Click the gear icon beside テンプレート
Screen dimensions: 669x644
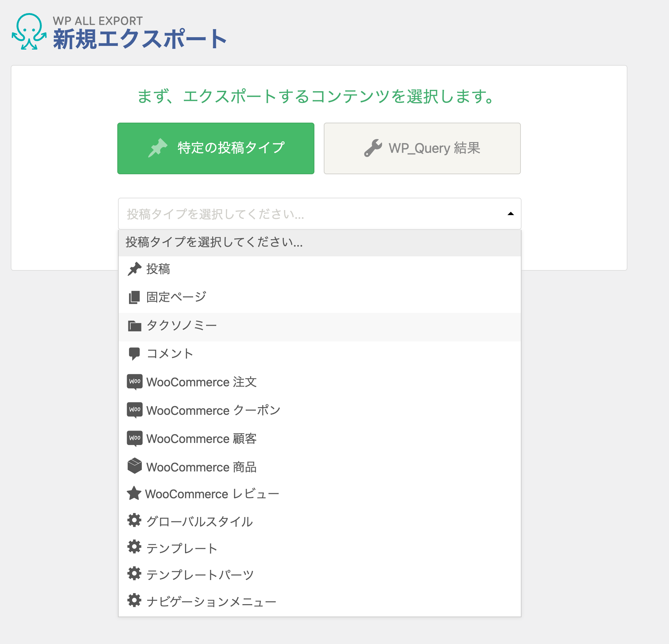pyautogui.click(x=134, y=547)
